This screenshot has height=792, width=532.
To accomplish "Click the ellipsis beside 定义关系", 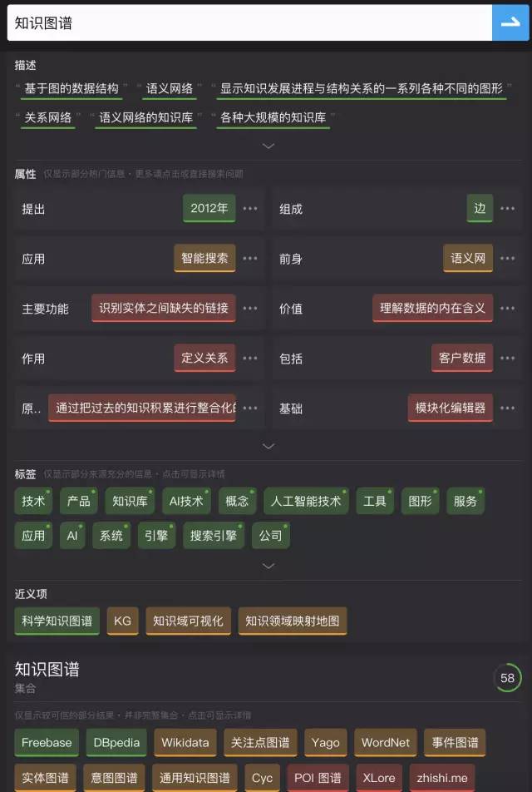I will (x=250, y=359).
